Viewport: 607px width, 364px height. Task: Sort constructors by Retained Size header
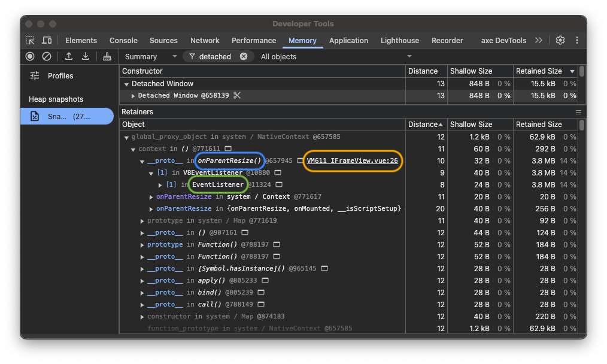tap(545, 71)
